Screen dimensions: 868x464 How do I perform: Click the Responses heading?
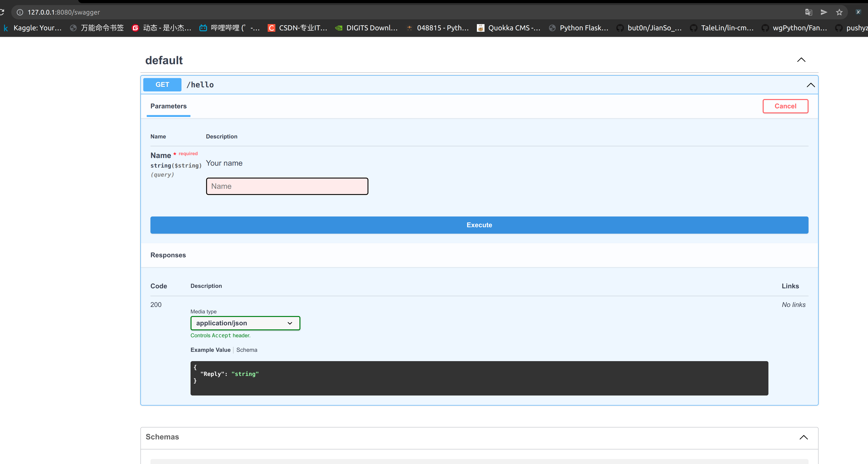coord(168,255)
